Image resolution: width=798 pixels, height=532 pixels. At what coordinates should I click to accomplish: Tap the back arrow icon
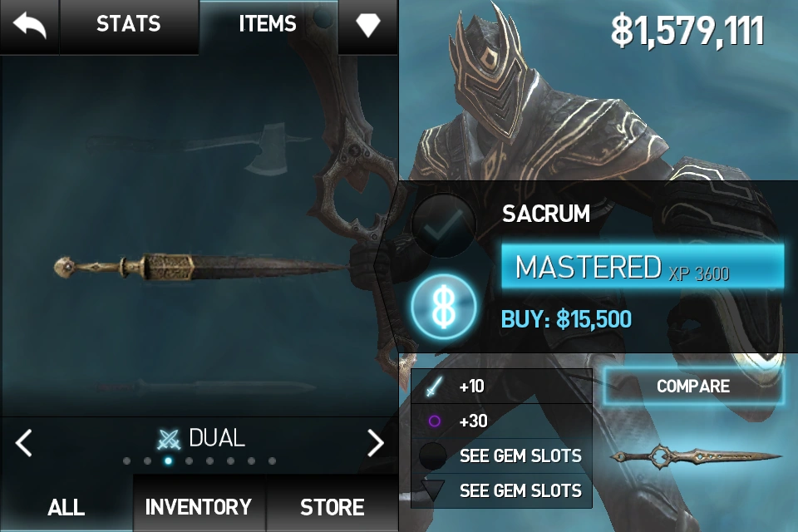click(x=30, y=26)
